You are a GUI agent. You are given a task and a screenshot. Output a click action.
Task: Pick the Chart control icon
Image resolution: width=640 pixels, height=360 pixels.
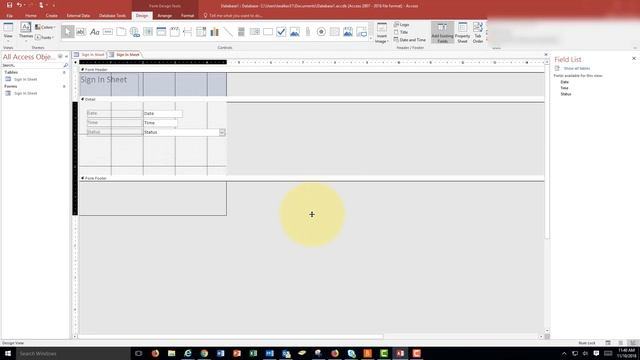click(215, 32)
